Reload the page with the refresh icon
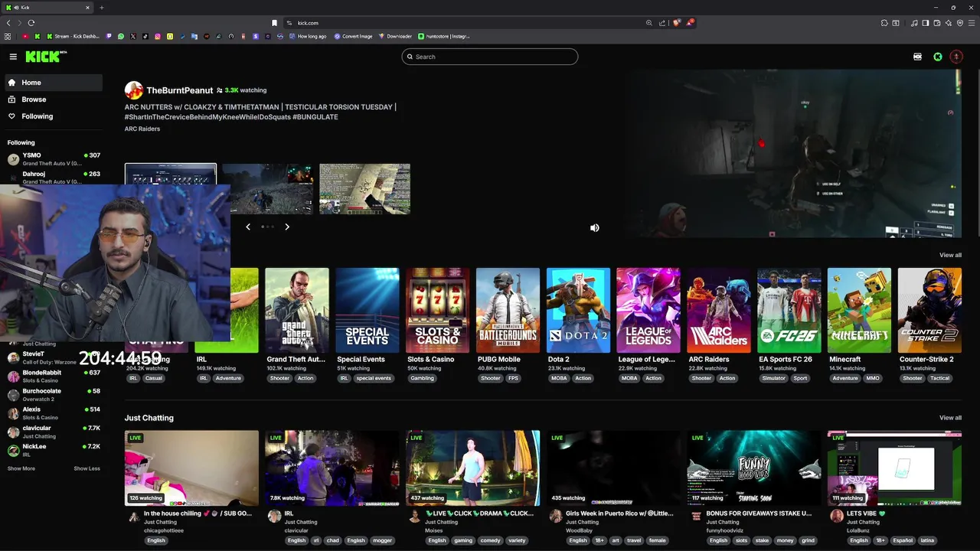Viewport: 980px width, 551px height. point(31,23)
